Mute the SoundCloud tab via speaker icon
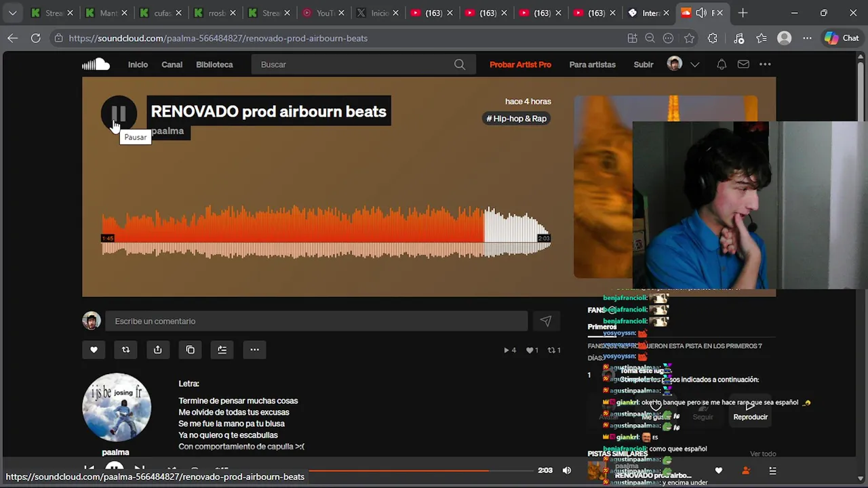This screenshot has width=868, height=488. coord(701,13)
